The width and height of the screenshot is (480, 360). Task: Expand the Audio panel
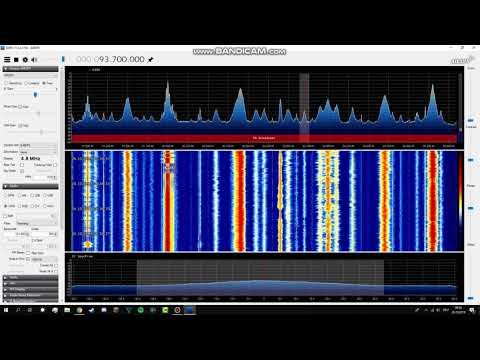click(31, 277)
